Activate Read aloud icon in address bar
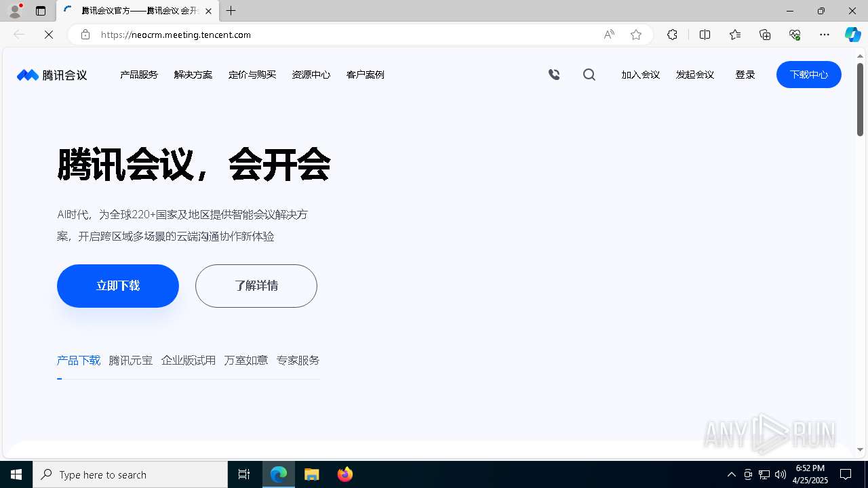 pos(609,35)
